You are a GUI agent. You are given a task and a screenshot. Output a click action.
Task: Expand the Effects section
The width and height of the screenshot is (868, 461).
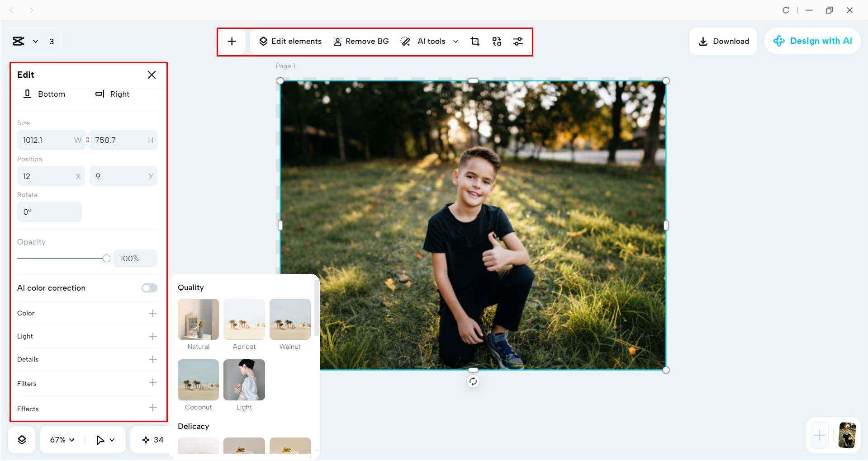point(153,408)
